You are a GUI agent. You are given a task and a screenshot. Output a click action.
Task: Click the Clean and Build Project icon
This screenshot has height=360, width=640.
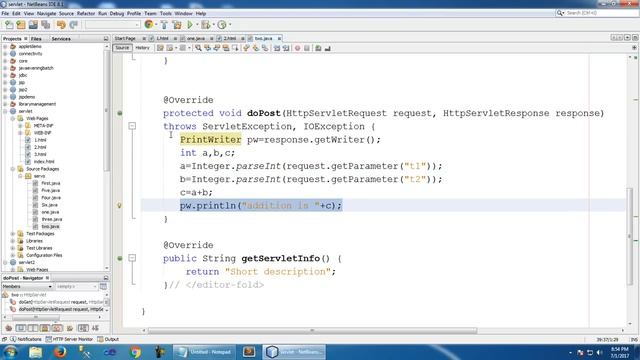[177, 25]
